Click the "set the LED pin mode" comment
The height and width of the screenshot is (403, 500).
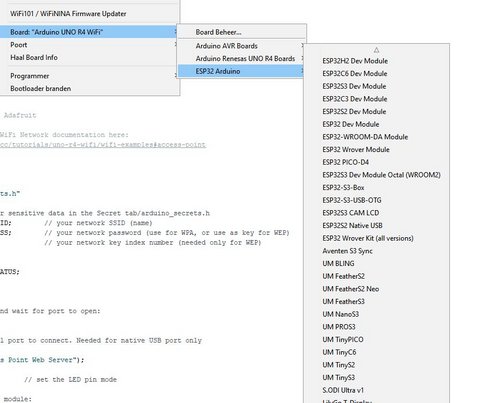pyautogui.click(x=70, y=379)
